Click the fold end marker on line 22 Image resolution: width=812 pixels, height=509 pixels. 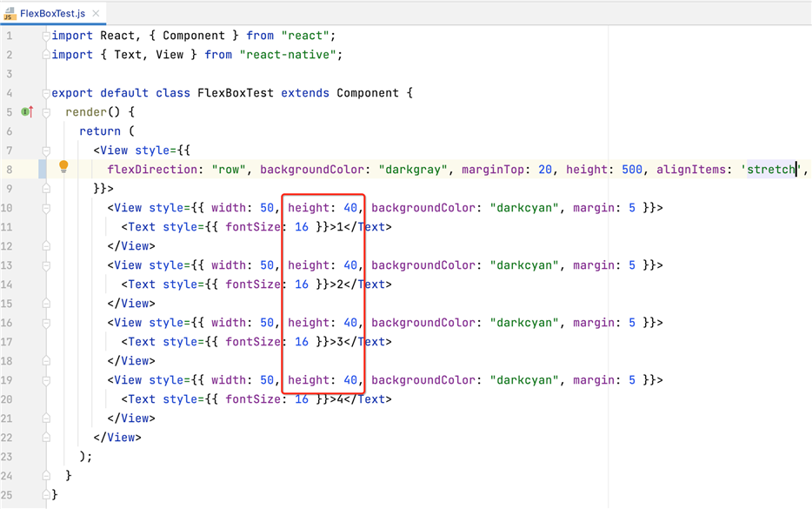(x=46, y=438)
